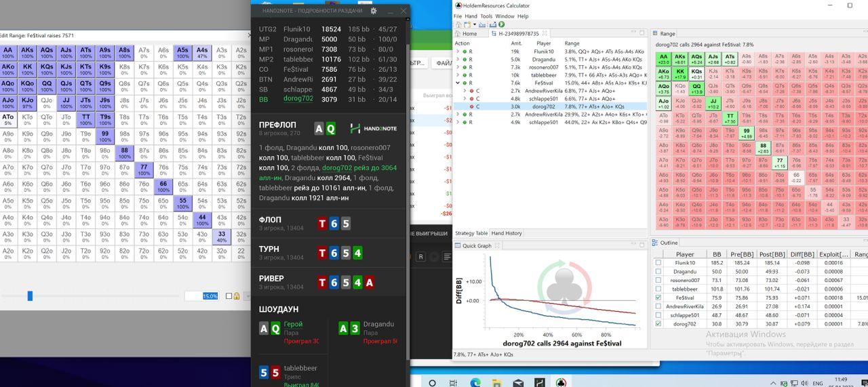The height and width of the screenshot is (387, 868).
Task: Select the 33 40% cell in Edit Range grid
Action: 222,237
